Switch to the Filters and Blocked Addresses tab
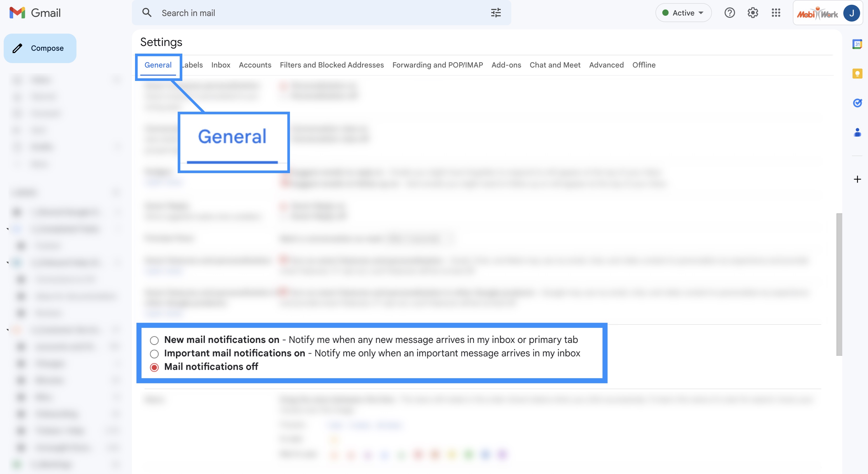 (x=332, y=65)
